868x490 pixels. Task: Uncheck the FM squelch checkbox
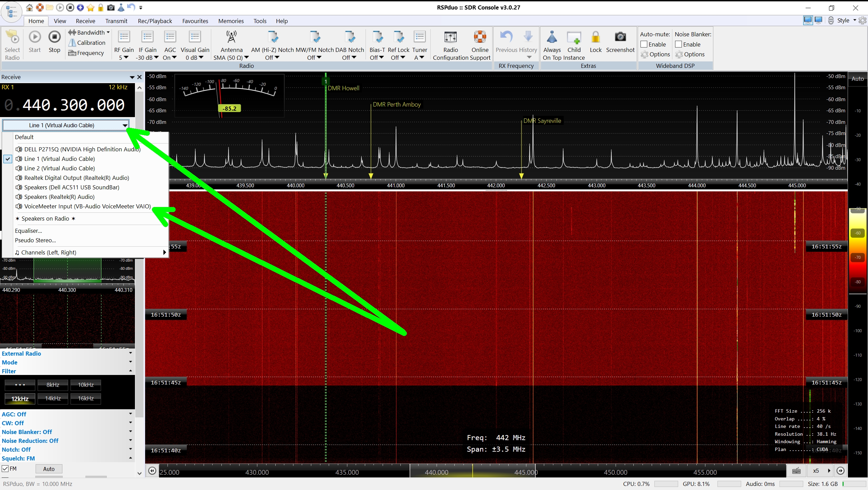[5, 469]
